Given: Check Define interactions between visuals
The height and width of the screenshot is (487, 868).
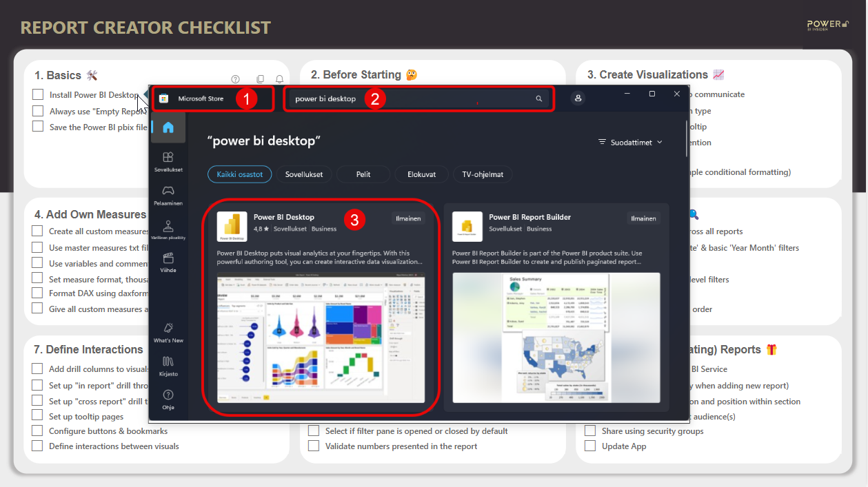Looking at the screenshot, I should (x=37, y=446).
